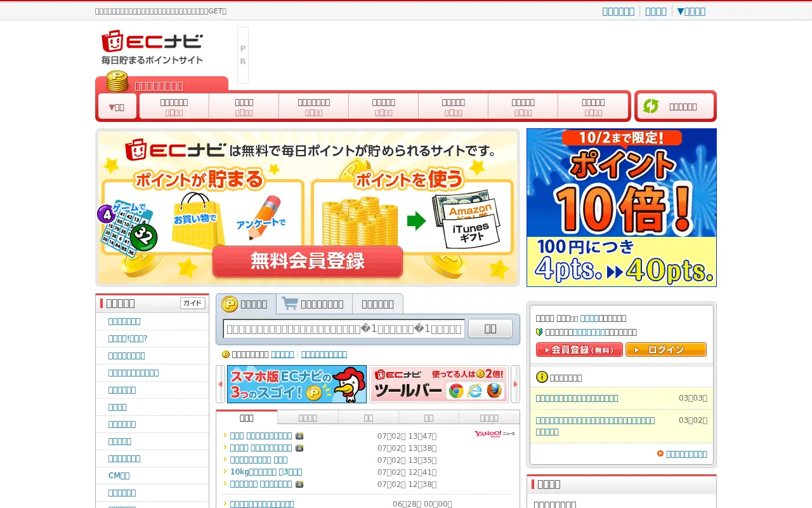
Task: Expand the ▼ menu button in navigation bar
Action: [x=117, y=107]
